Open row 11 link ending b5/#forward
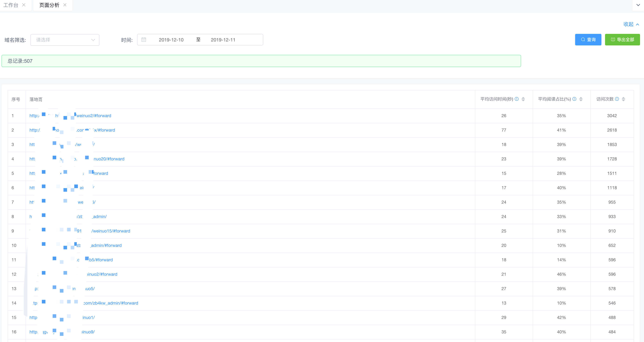644x342 pixels. pyautogui.click(x=71, y=260)
